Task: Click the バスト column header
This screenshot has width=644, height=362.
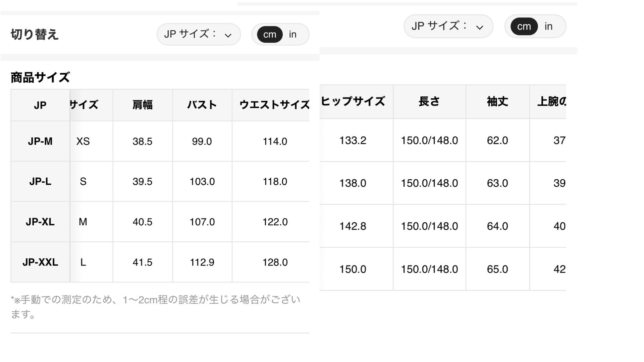Action: (x=202, y=105)
